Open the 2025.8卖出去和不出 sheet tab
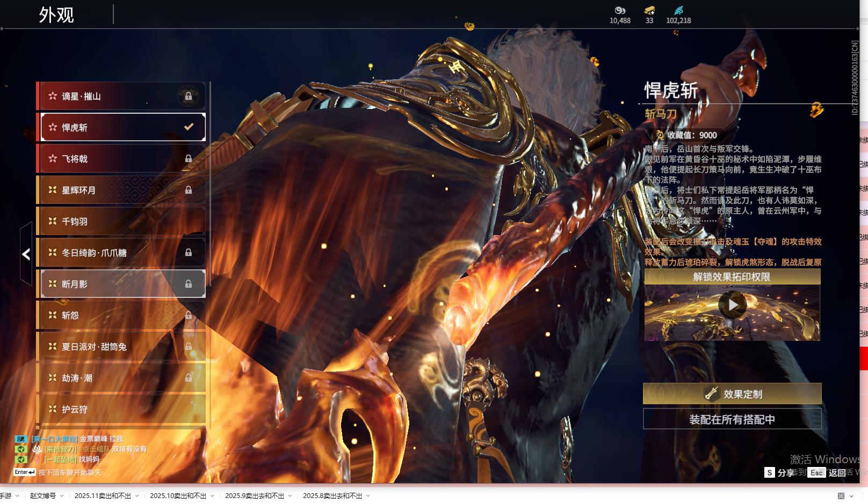The height and width of the screenshot is (504, 868). tap(332, 496)
